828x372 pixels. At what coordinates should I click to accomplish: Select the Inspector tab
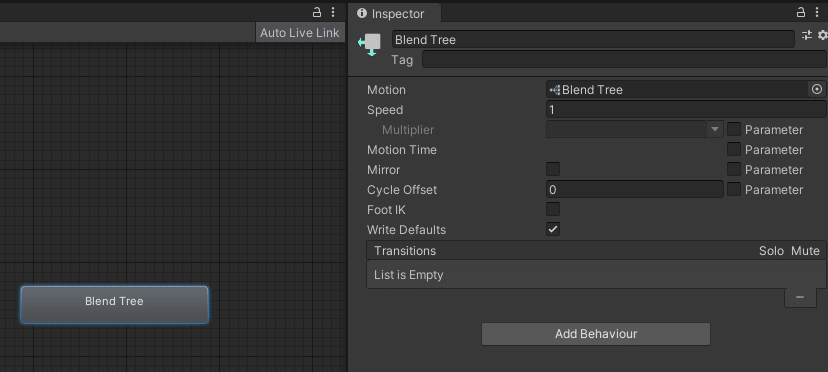(x=391, y=14)
